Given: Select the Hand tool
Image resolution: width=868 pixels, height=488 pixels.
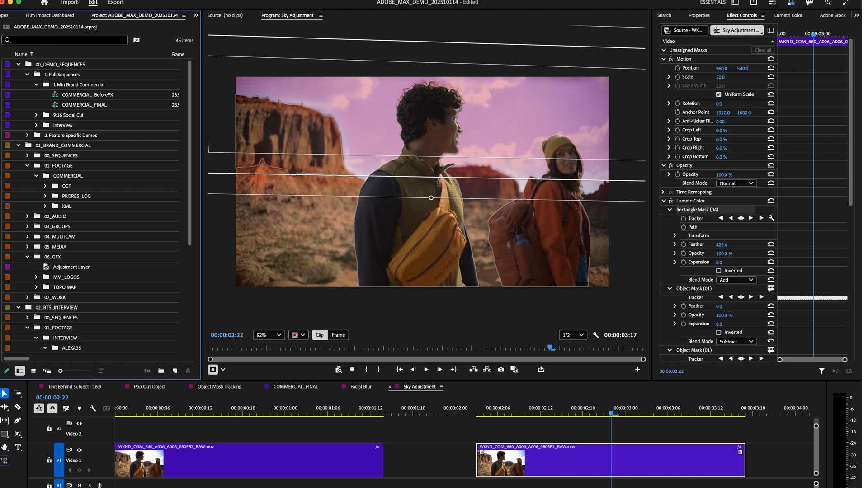Looking at the screenshot, I should coord(5,447).
